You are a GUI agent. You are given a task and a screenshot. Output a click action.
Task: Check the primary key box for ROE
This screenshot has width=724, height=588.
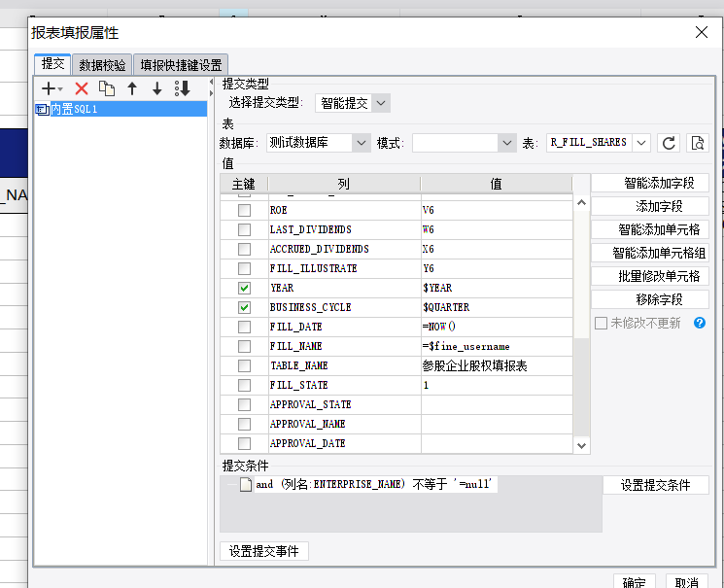244,211
